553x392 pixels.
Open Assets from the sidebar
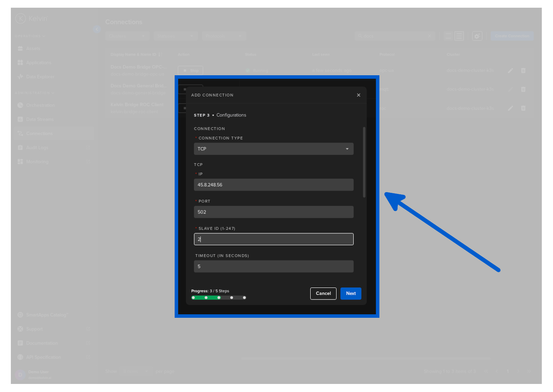click(33, 49)
